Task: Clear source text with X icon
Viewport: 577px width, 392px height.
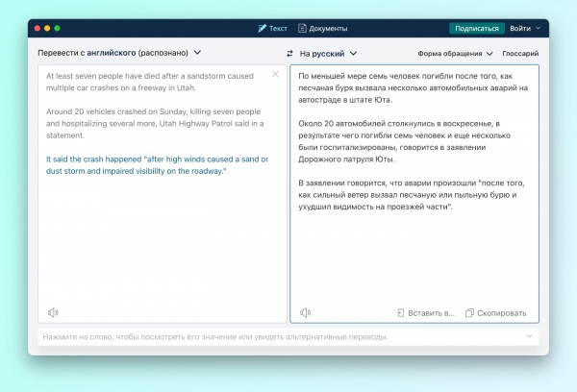Action: (275, 74)
